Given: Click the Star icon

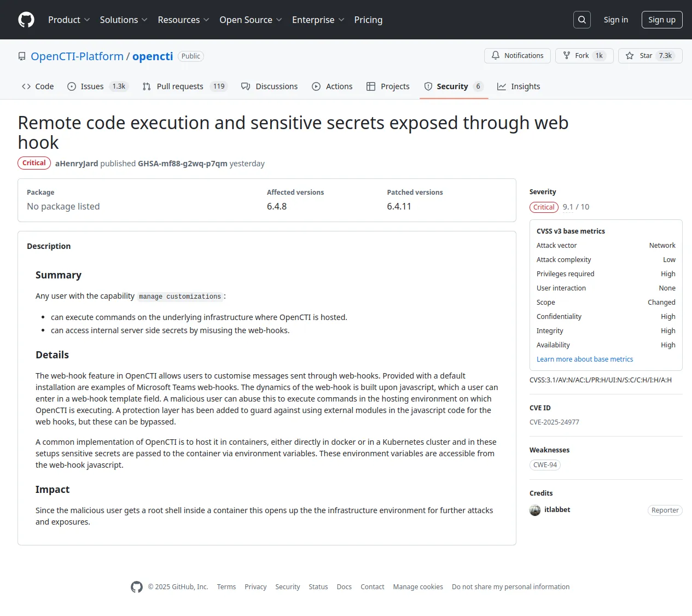Looking at the screenshot, I should (630, 56).
